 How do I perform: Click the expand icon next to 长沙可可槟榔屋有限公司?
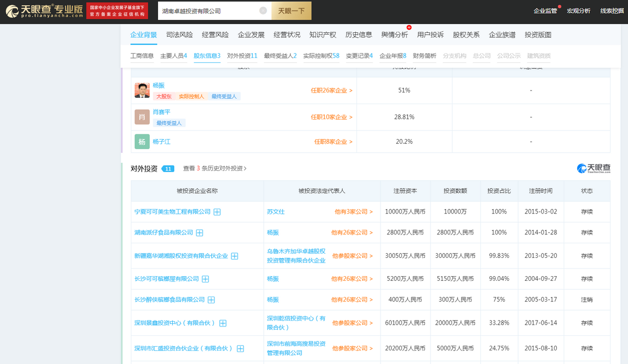point(205,279)
